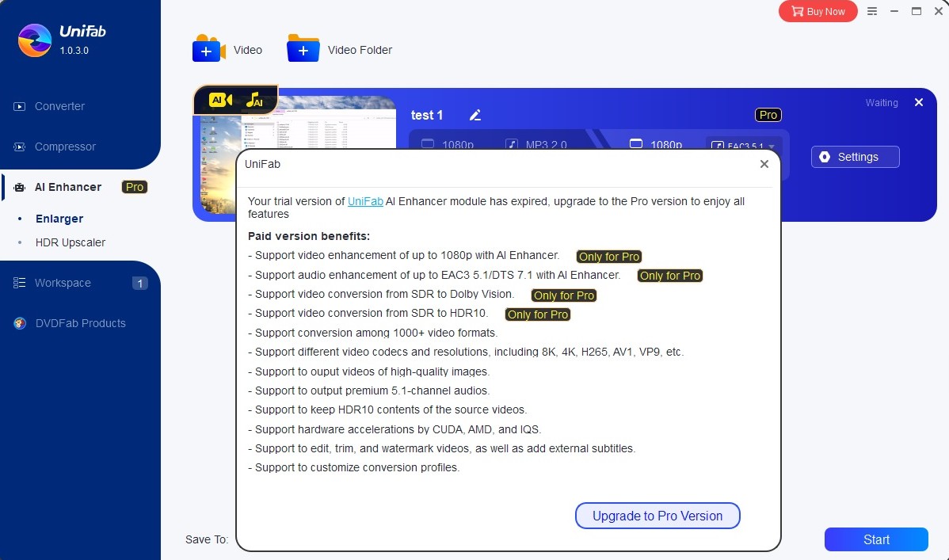Click the line about CUDA, AMD, and IQS
Screen dimensions: 949x560
394,430
